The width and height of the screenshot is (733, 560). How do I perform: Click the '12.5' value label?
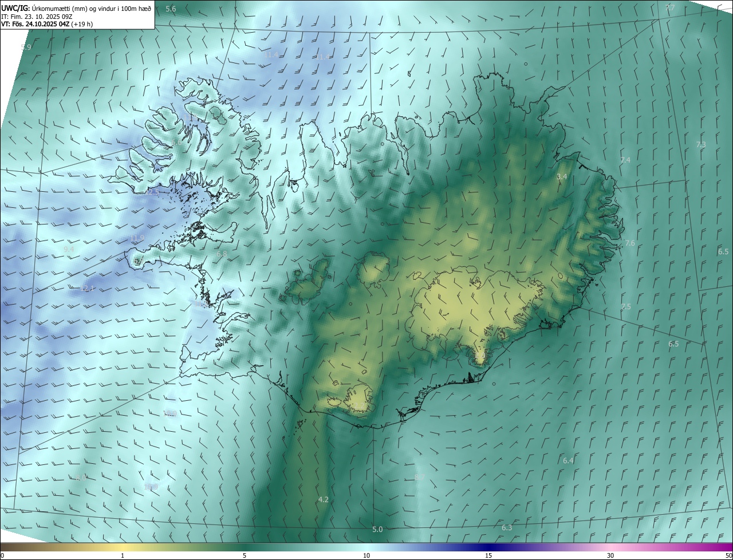(152, 193)
